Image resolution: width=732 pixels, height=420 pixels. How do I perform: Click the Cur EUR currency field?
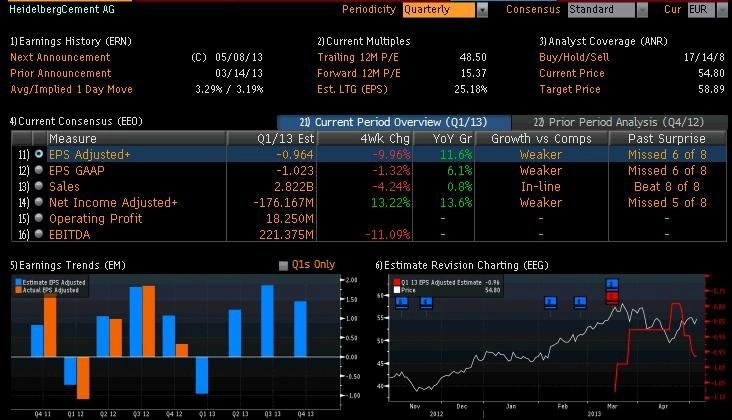(x=701, y=10)
